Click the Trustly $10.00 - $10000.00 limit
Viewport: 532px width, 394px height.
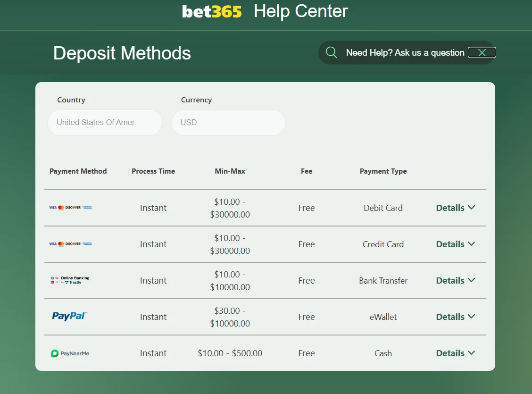coord(230,281)
